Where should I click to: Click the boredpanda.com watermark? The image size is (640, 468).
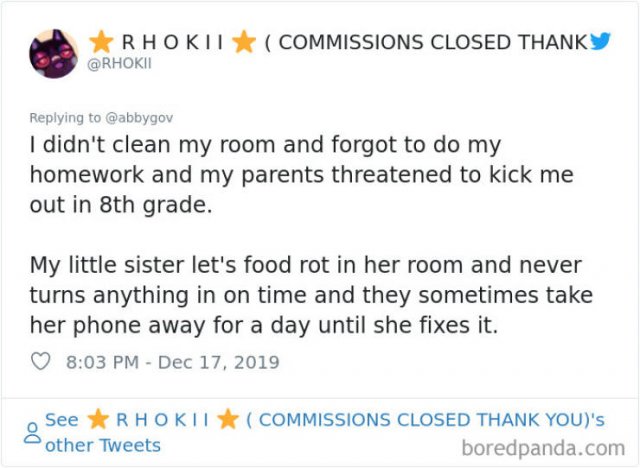click(x=543, y=448)
